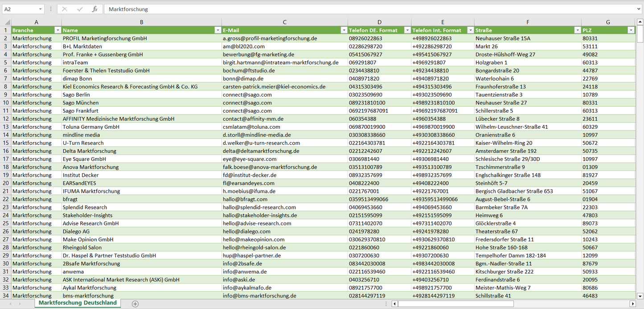The height and width of the screenshot is (309, 644).
Task: Open the E-Mail column filter dropdown
Action: 344,30
